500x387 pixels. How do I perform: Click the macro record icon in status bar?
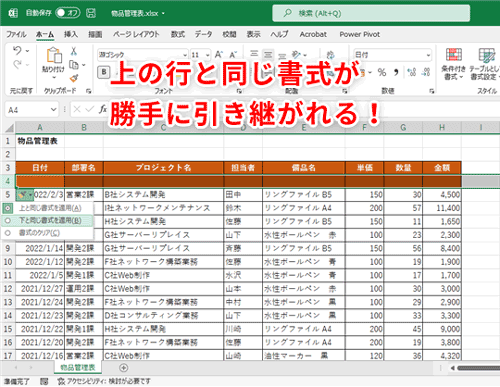point(44,381)
